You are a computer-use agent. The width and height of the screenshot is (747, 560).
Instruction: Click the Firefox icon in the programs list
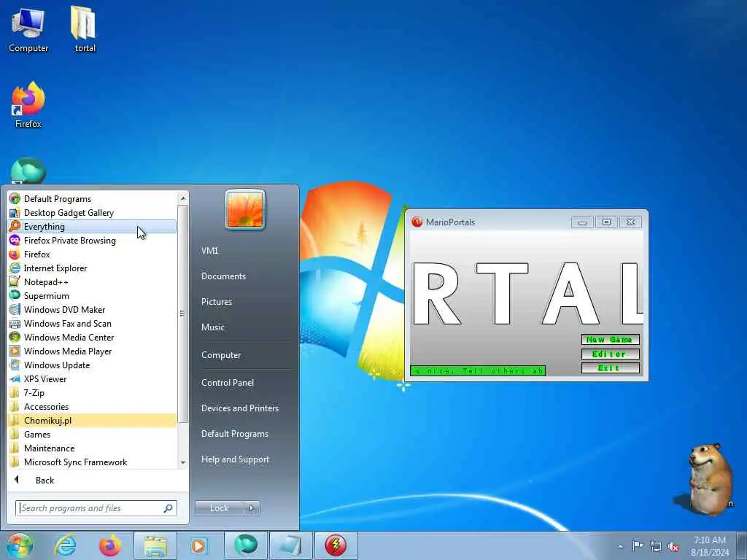tap(15, 254)
